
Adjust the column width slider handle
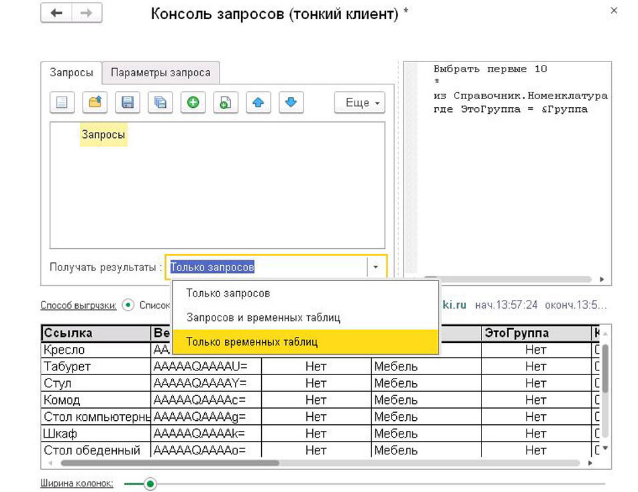click(150, 484)
